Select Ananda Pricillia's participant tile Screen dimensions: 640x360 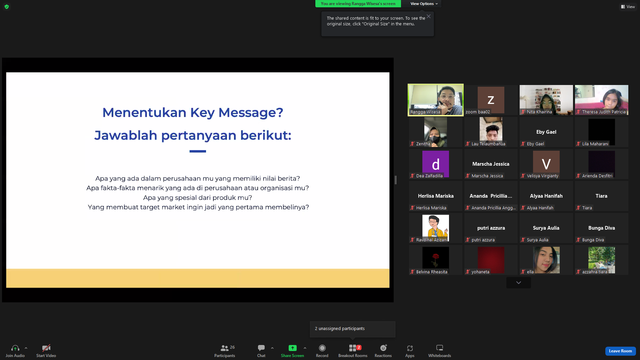tap(491, 196)
